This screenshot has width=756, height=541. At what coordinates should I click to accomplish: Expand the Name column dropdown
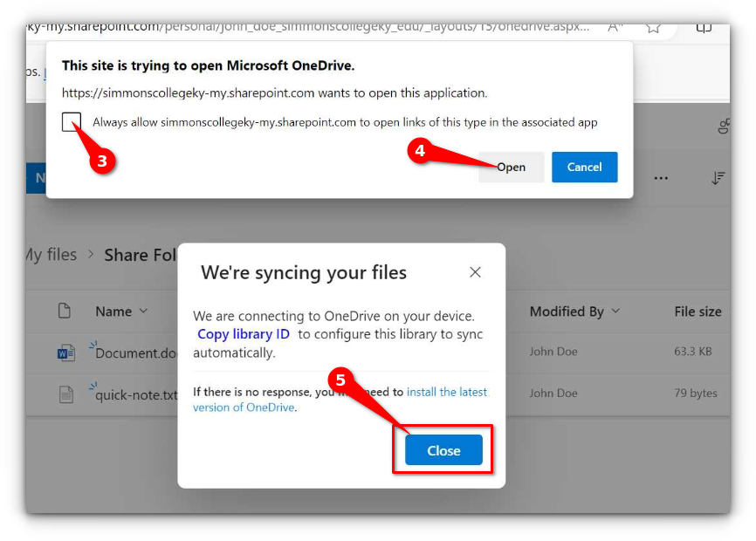click(x=144, y=312)
